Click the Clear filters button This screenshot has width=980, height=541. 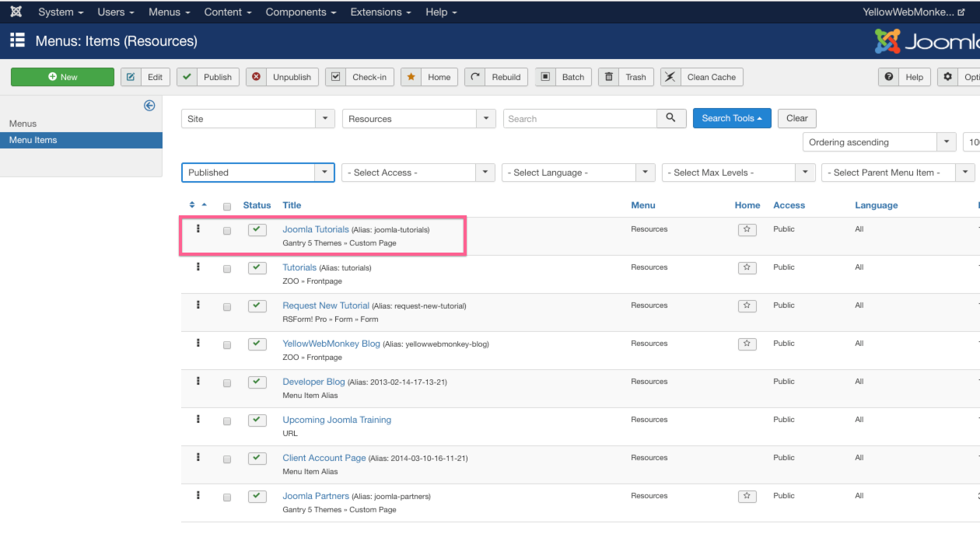[x=797, y=118]
